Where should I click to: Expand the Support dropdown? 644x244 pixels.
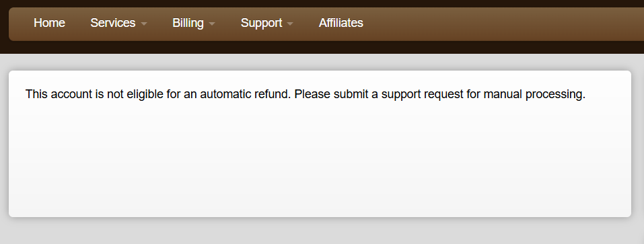point(267,23)
